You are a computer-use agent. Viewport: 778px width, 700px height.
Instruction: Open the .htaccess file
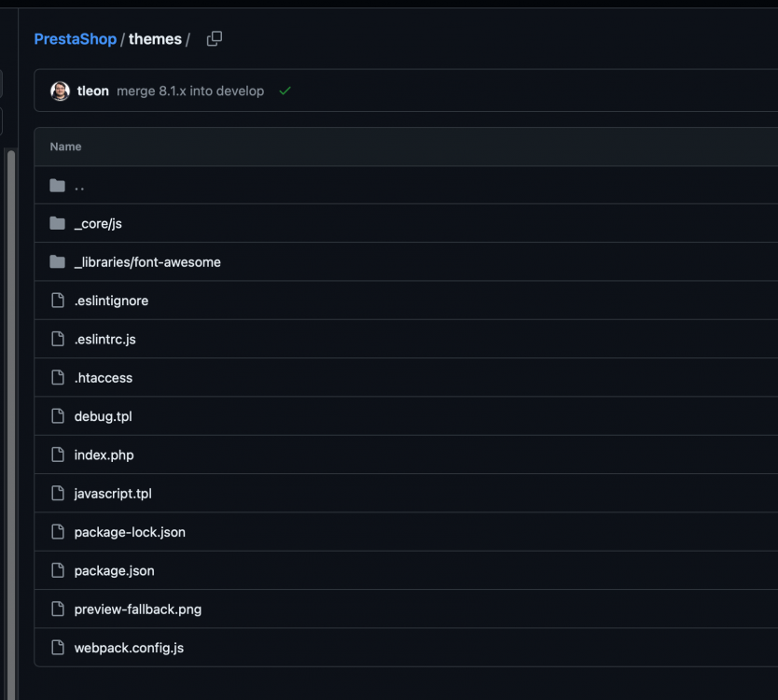pyautogui.click(x=104, y=377)
